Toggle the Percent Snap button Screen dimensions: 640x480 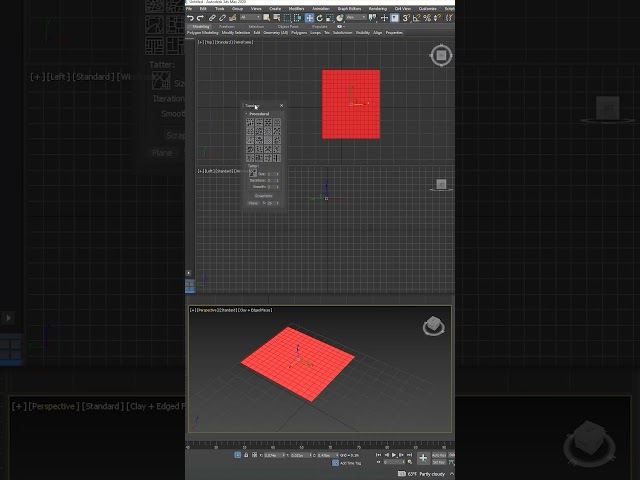point(427,18)
